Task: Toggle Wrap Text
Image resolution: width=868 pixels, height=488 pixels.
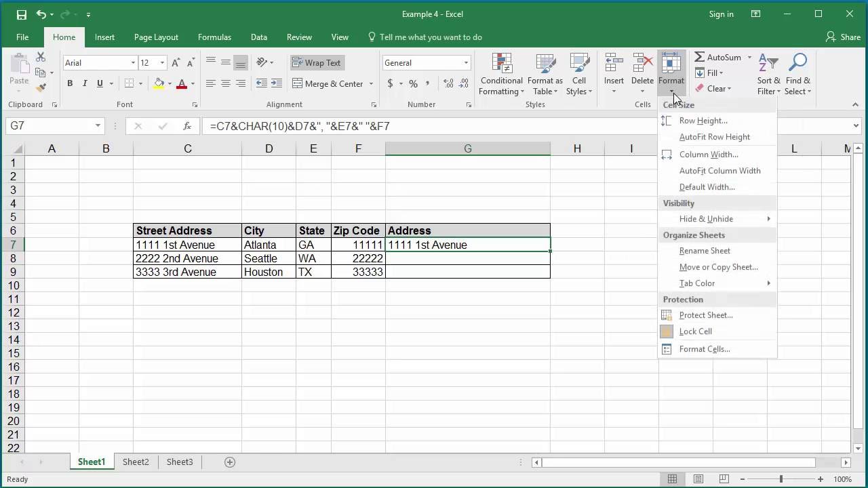Action: tap(316, 63)
